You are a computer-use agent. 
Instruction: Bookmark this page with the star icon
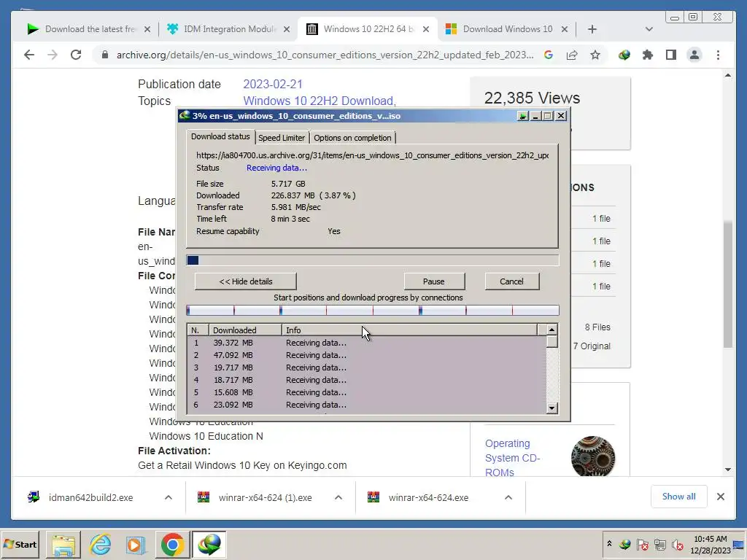(595, 55)
